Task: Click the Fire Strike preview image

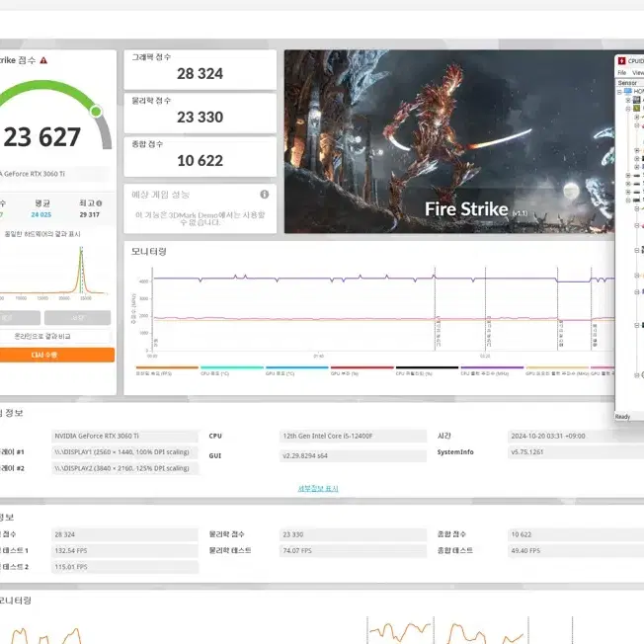Action: tap(449, 141)
